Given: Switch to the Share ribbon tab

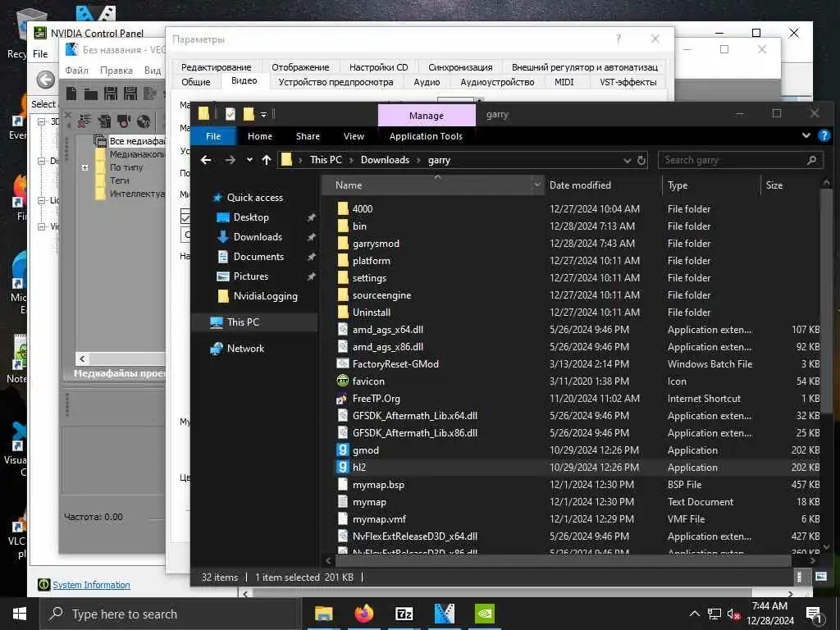Looking at the screenshot, I should click(308, 136).
